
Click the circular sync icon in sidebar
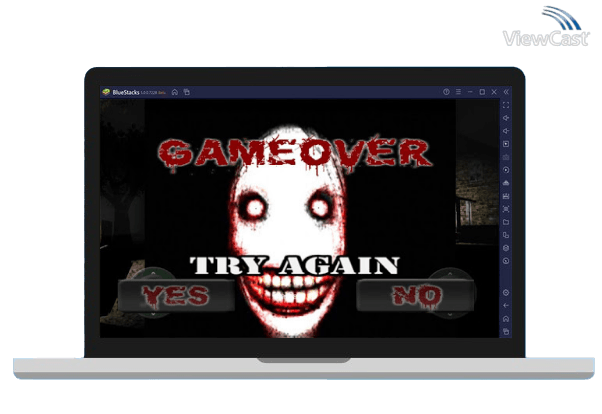click(506, 170)
